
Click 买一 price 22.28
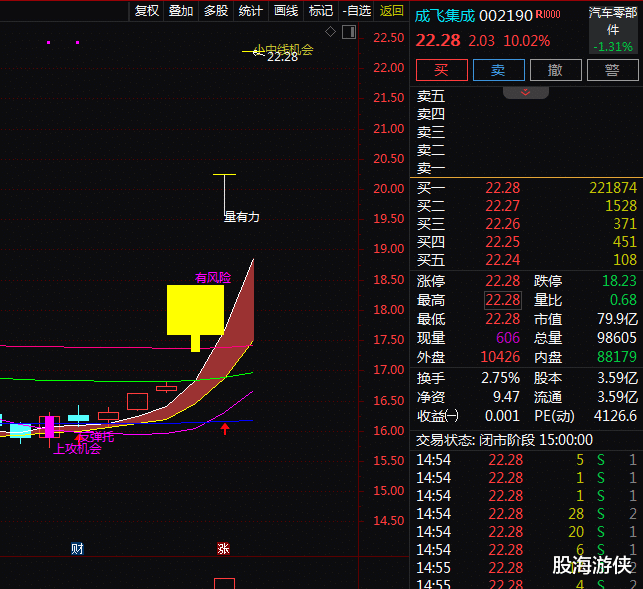(x=502, y=188)
